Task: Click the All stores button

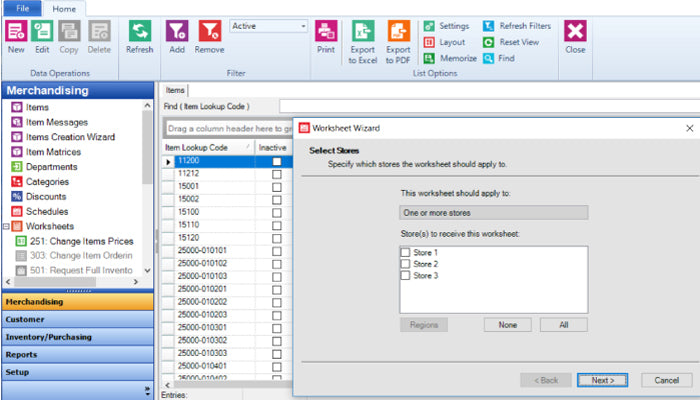Action: [x=563, y=325]
